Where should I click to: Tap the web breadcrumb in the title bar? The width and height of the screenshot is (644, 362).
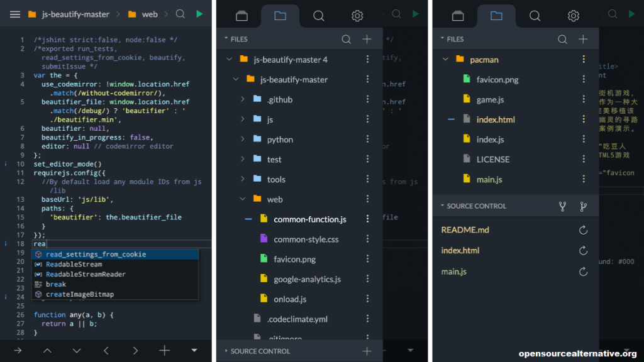click(x=150, y=13)
